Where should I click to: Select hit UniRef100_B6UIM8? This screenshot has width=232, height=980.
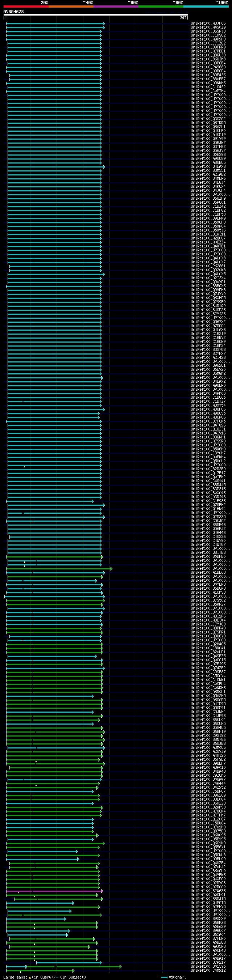208,59
